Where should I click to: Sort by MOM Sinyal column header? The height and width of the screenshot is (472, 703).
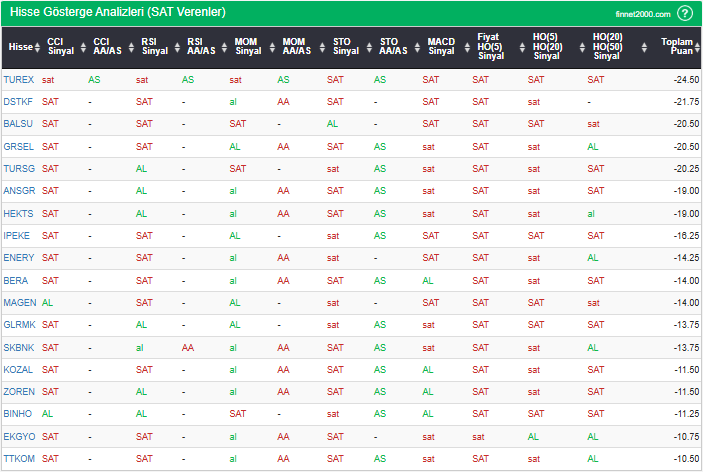pyautogui.click(x=247, y=46)
